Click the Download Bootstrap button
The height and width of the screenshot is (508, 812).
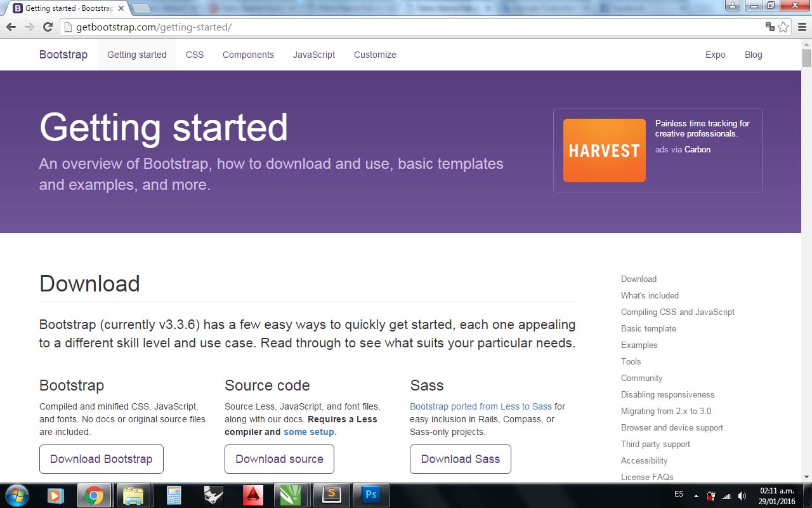pos(101,459)
